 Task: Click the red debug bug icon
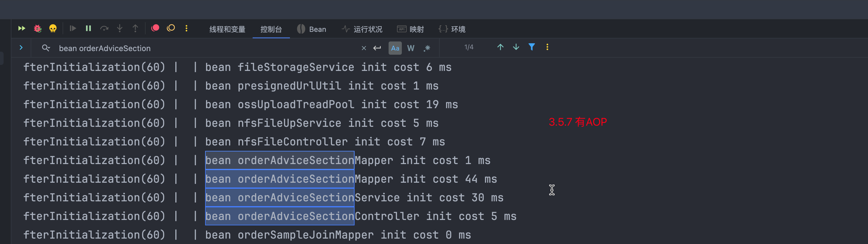37,29
